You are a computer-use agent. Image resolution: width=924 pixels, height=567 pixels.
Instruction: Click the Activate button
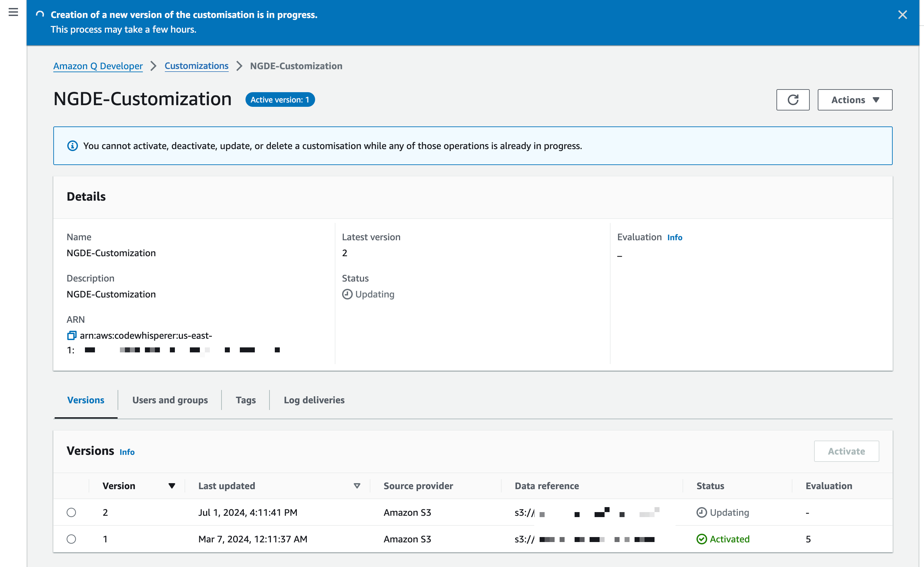coord(846,451)
